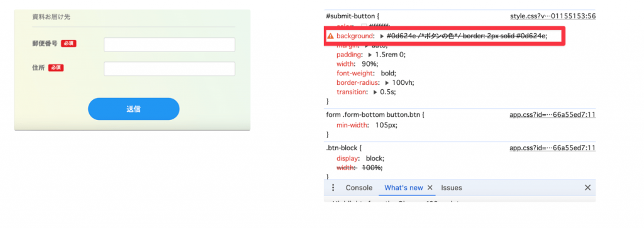The image size is (644, 228).
Task: Close the What's new tab
Action: [430, 188]
